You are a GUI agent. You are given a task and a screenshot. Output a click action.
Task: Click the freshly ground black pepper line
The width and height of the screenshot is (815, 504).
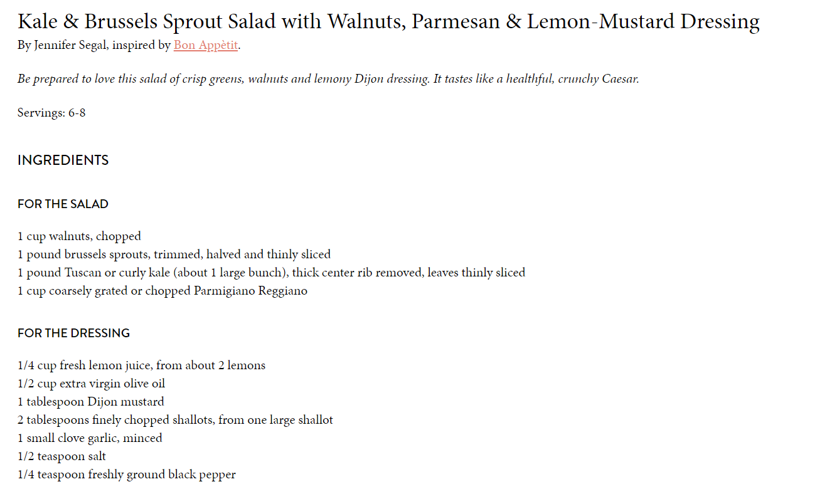pos(126,475)
